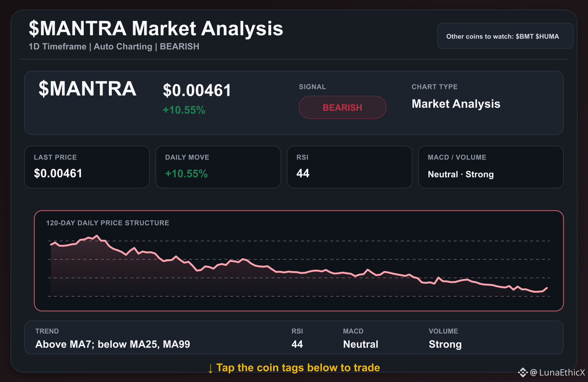
Task: Click the red BEARISH signal pill
Action: coord(342,107)
